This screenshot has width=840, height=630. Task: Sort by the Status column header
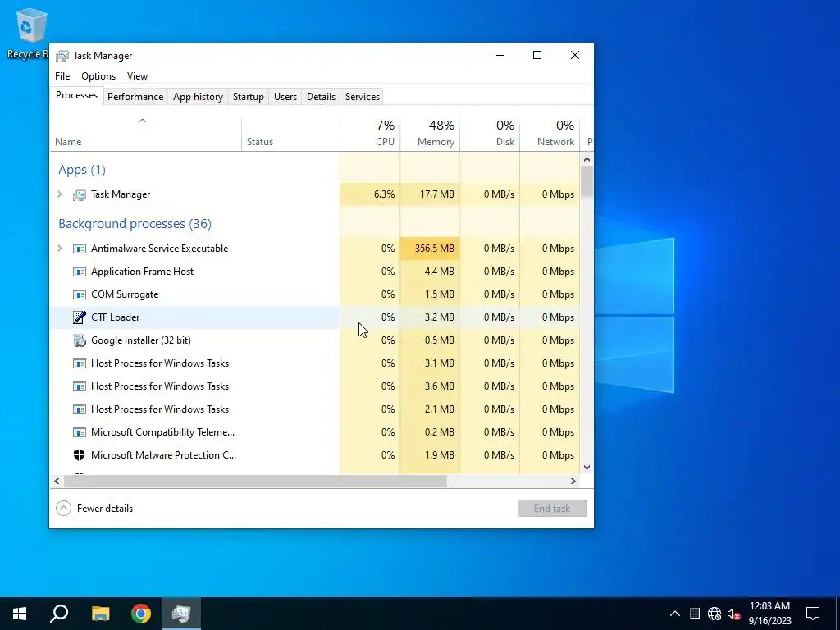[290, 134]
